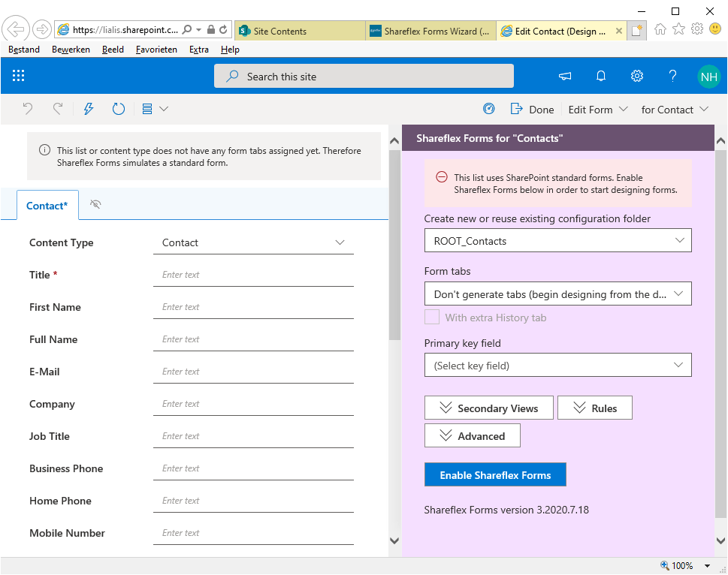Open the Beeld menu
Screen dimensions: 728x575
click(x=113, y=49)
